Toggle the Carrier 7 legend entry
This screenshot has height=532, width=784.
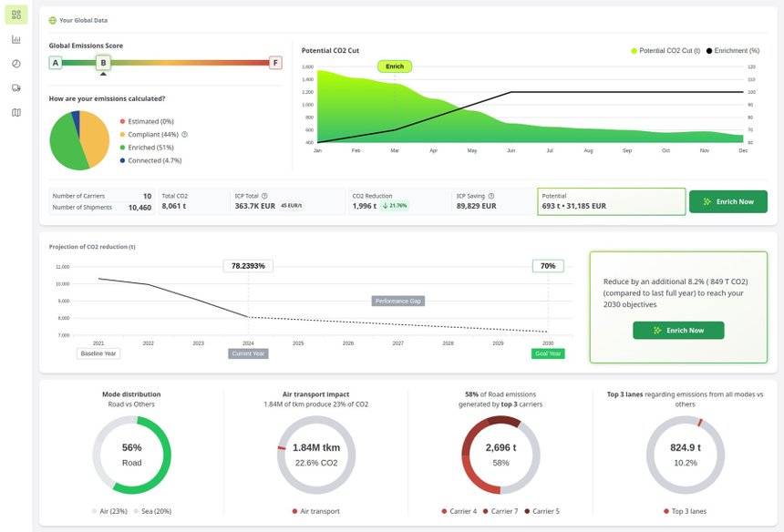coord(500,511)
